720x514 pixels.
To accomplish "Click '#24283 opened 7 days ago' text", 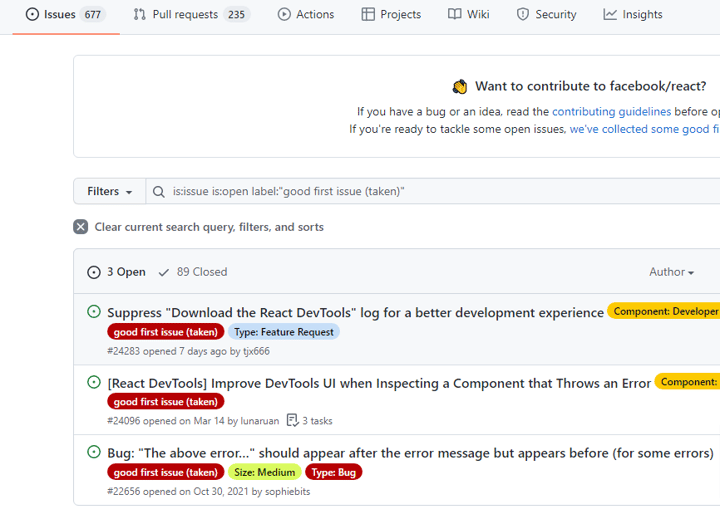I will point(167,351).
